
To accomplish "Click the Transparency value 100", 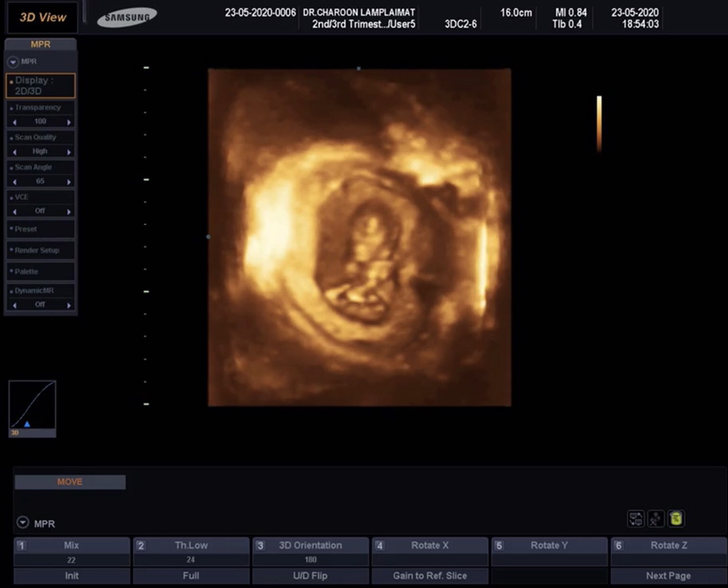I will (x=41, y=121).
